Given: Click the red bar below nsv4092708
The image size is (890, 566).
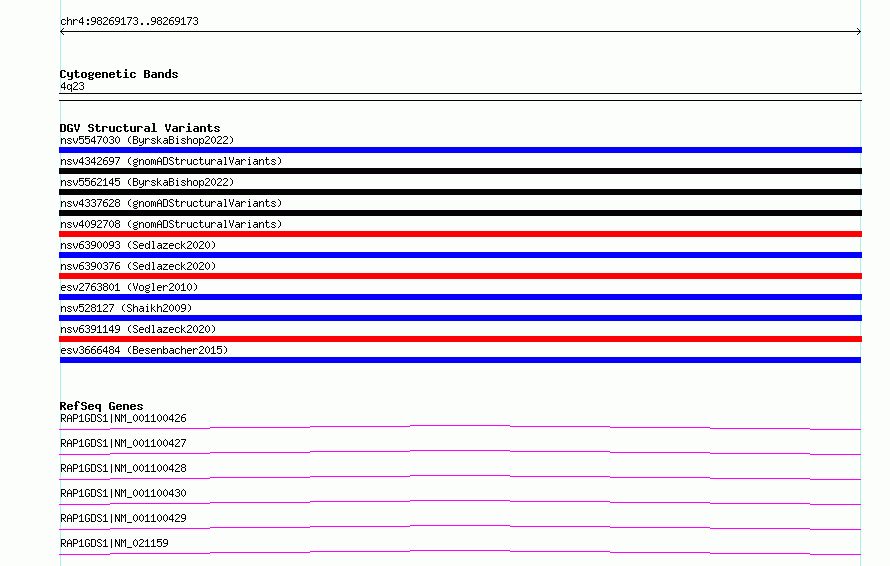Looking at the screenshot, I should [460, 234].
